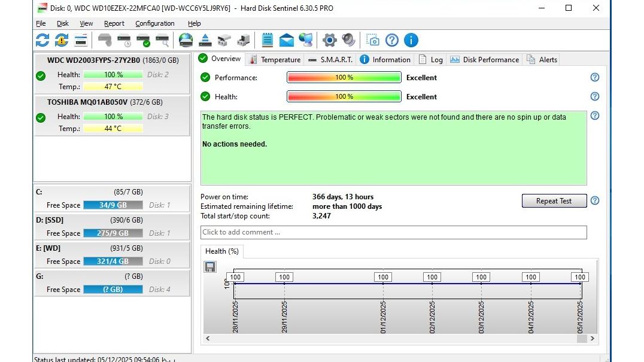Click the envelope send-email icon
644x362 pixels.
(287, 40)
